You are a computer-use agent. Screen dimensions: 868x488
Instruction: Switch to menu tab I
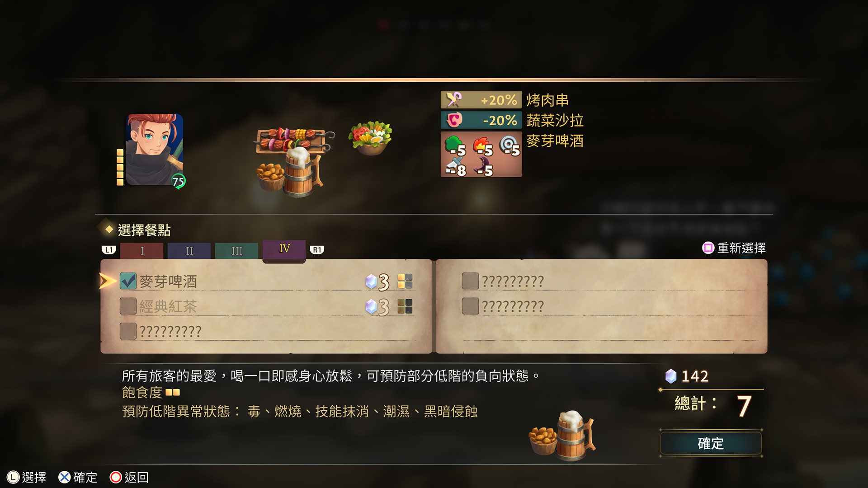[142, 251]
